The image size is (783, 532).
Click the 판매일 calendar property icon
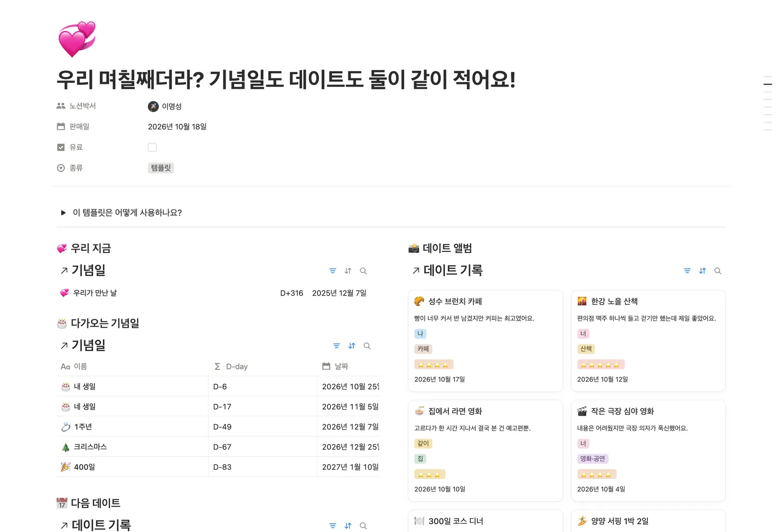pos(61,126)
